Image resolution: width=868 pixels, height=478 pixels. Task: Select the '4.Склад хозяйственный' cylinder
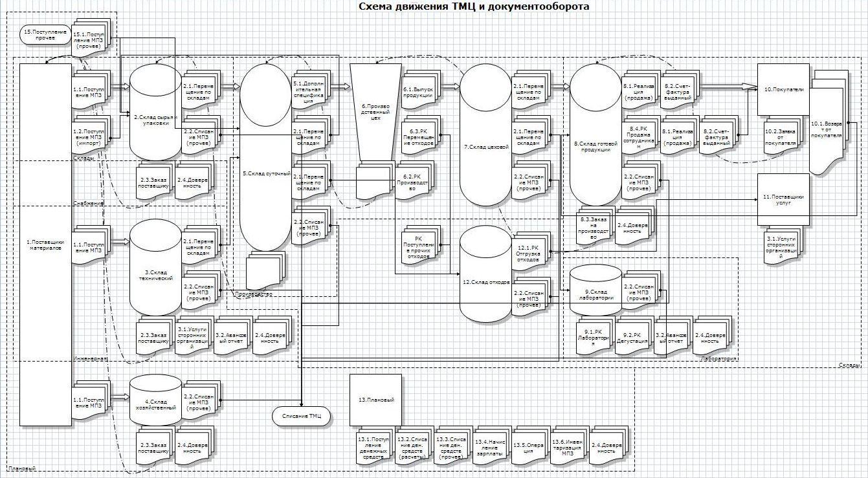point(156,402)
